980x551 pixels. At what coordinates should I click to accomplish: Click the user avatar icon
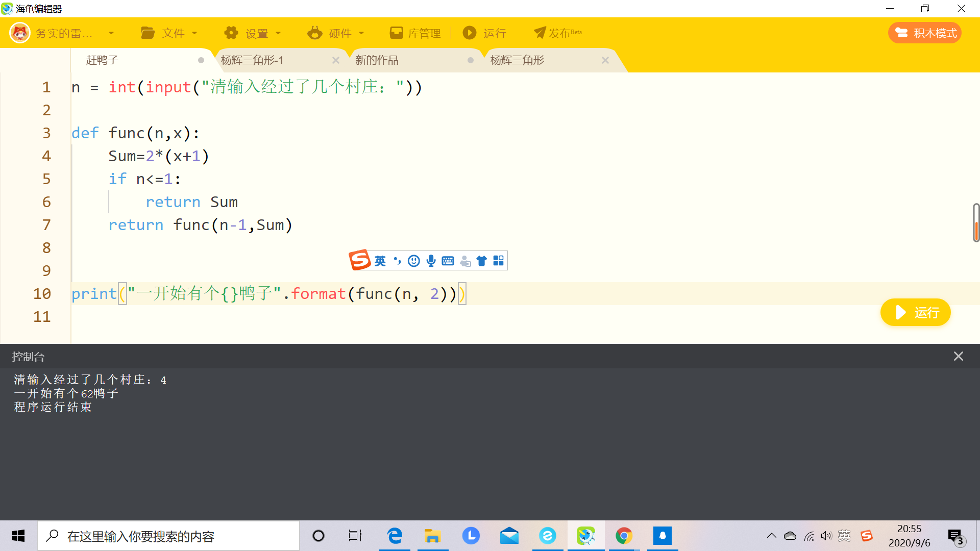point(20,33)
